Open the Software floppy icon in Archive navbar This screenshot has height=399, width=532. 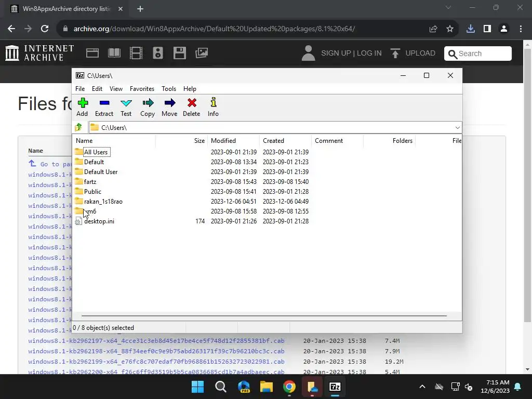click(x=179, y=53)
